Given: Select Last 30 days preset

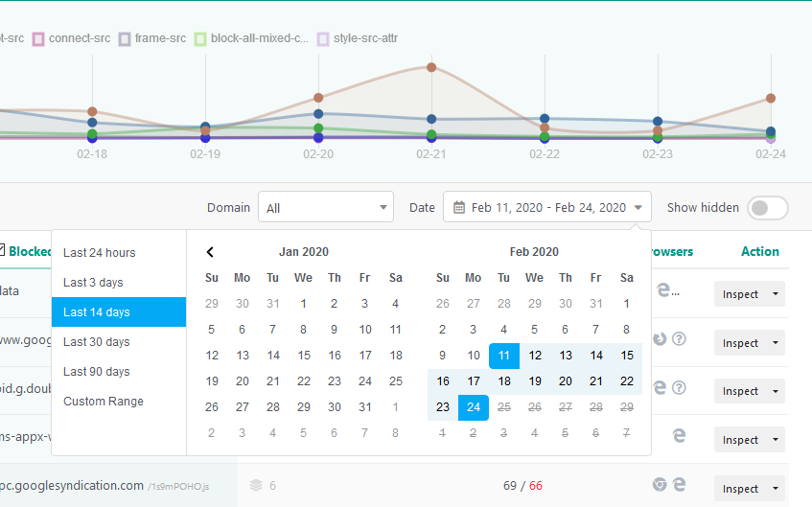Looking at the screenshot, I should [x=99, y=342].
